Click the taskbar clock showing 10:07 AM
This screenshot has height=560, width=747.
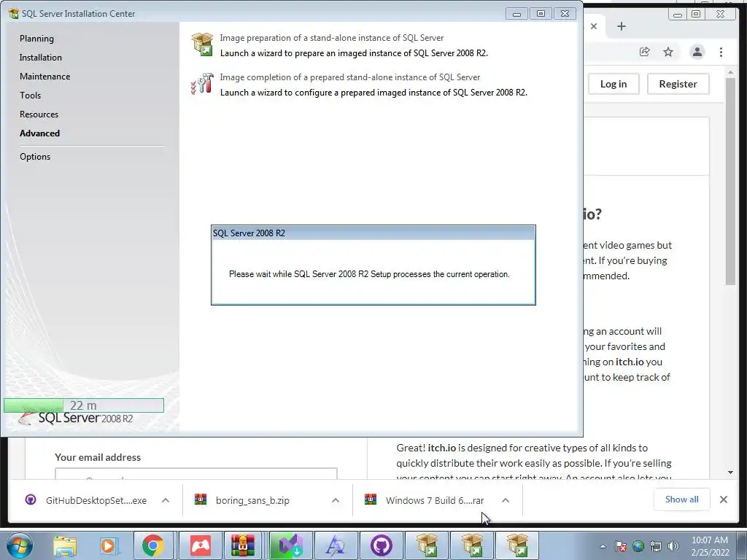[x=710, y=546]
